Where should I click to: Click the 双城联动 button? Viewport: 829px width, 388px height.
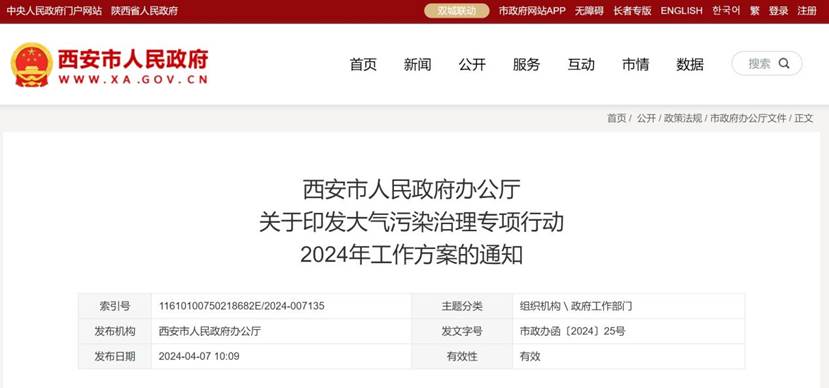click(457, 11)
